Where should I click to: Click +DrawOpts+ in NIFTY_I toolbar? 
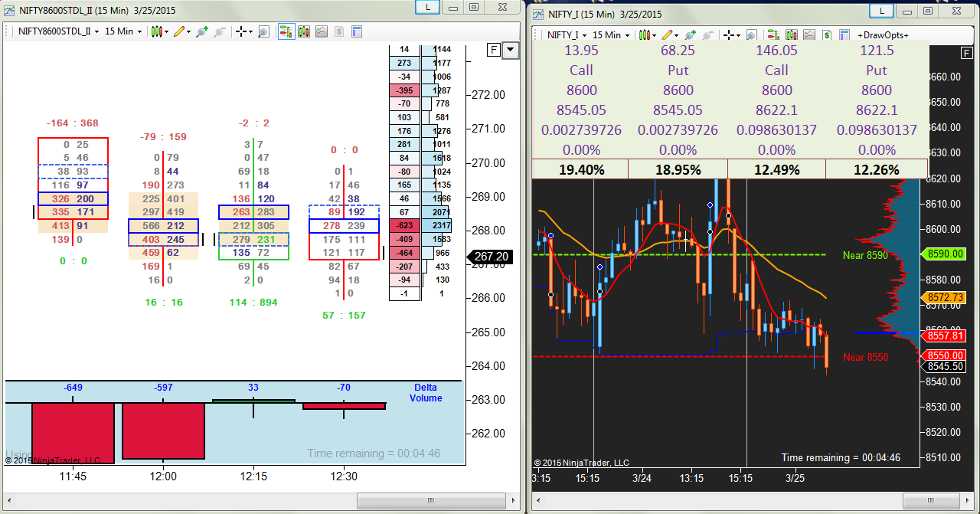click(x=883, y=35)
